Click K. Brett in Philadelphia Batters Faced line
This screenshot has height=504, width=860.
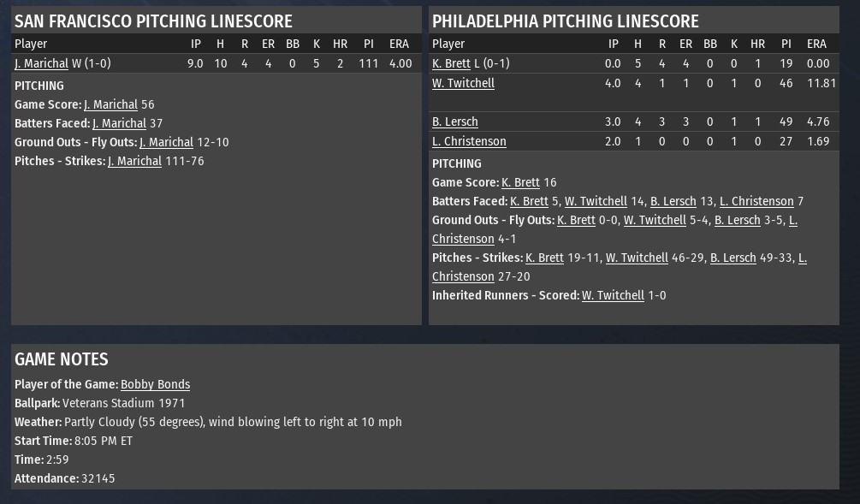[x=529, y=201]
